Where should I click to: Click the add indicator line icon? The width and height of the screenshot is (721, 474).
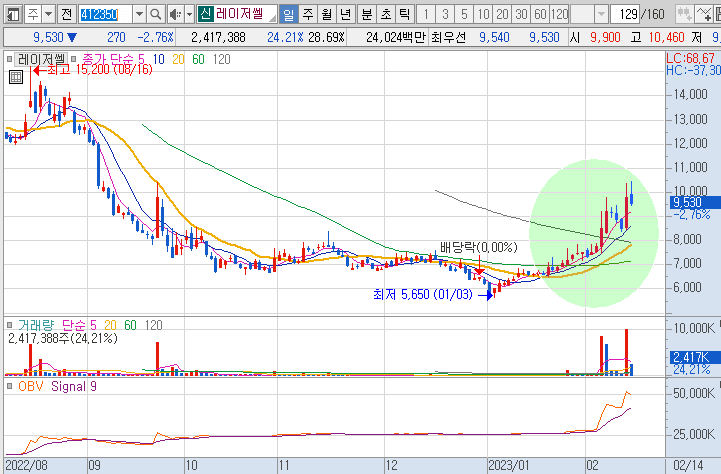point(703,15)
